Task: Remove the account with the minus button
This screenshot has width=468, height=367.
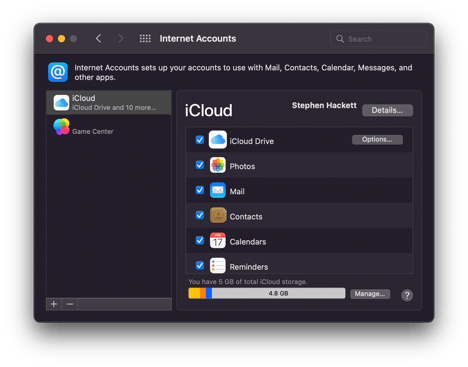Action: tap(70, 304)
